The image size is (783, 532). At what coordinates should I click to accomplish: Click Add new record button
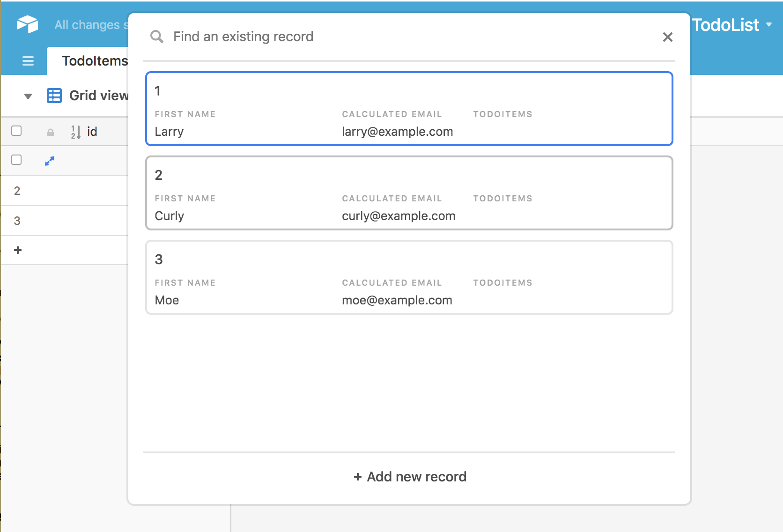pyautogui.click(x=410, y=477)
